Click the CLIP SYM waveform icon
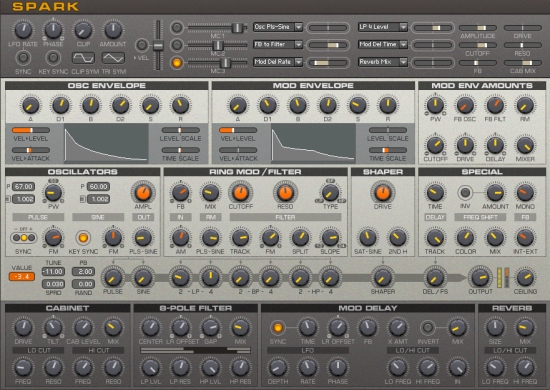 tap(83, 58)
